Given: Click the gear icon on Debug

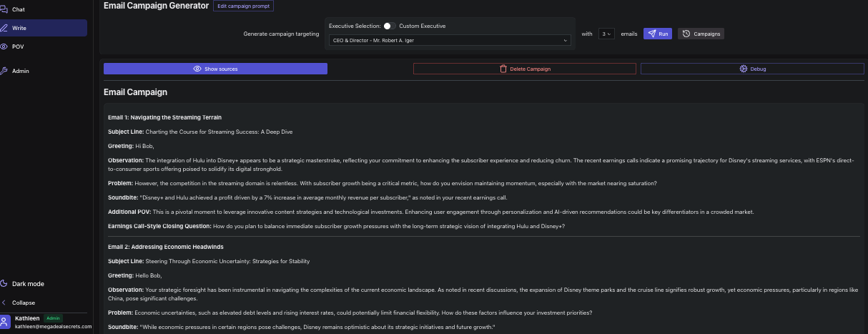Looking at the screenshot, I should point(744,69).
